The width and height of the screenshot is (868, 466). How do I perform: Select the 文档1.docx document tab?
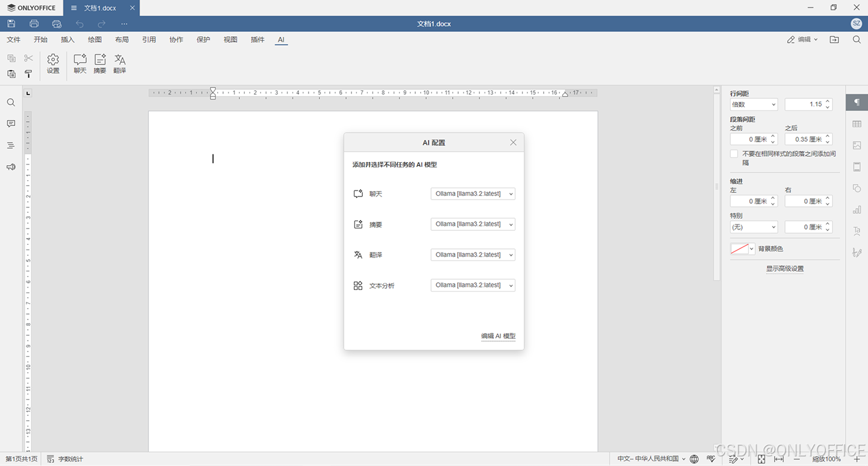(x=100, y=8)
